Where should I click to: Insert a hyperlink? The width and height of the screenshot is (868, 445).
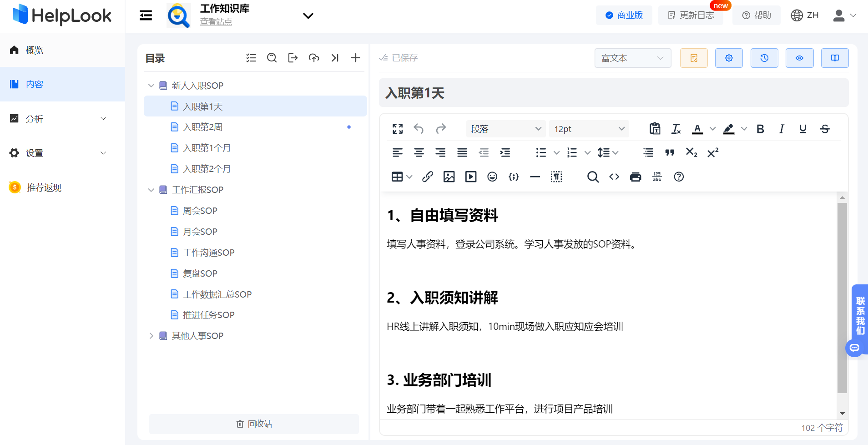coord(427,177)
